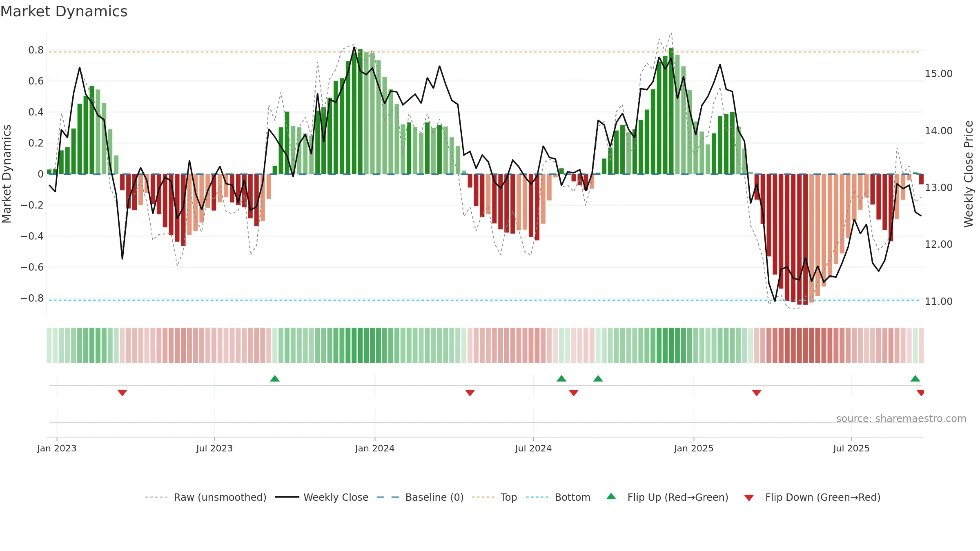This screenshot has height=551, width=980.
Task: Click the 14.00 price tick on right axis
Action: [x=939, y=131]
